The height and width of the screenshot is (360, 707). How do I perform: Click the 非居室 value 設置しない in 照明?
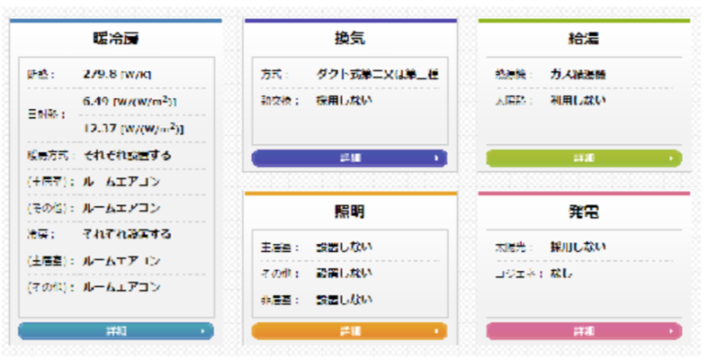coord(344,300)
